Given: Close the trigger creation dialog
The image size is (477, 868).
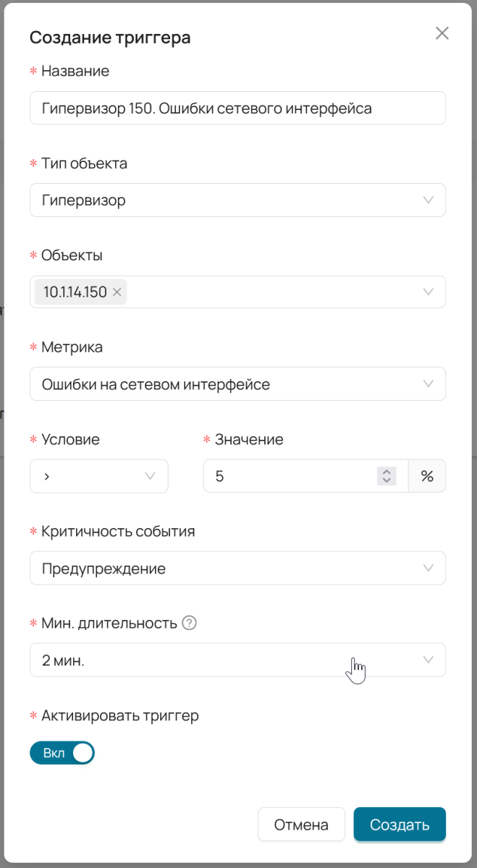Looking at the screenshot, I should [442, 33].
